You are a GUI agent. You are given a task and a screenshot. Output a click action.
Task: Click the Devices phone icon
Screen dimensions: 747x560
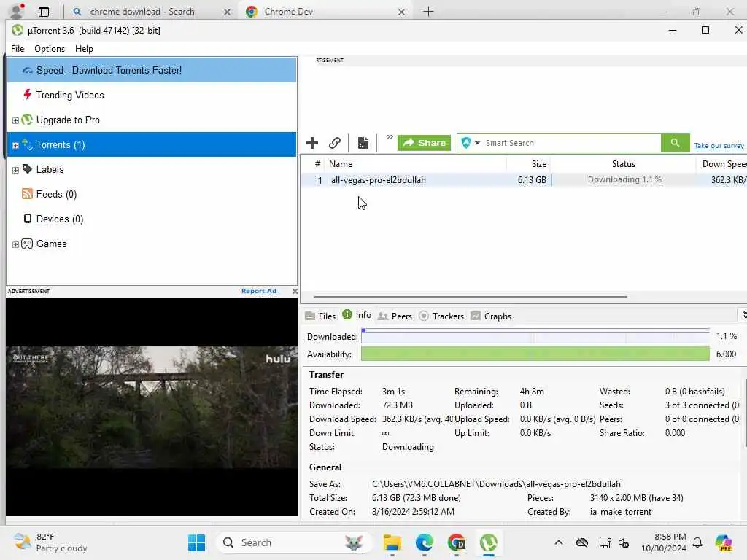point(28,218)
